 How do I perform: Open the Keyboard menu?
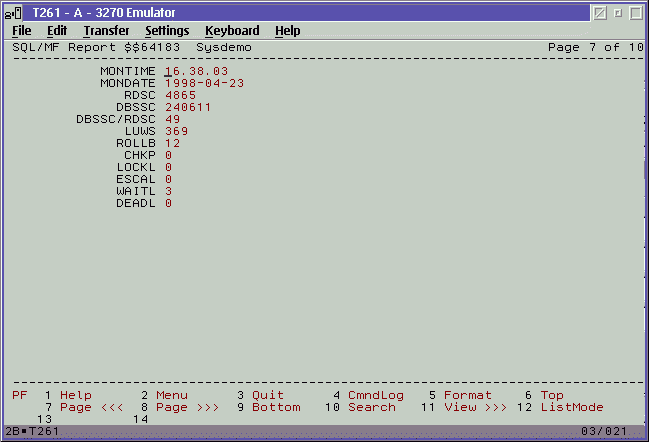232,31
